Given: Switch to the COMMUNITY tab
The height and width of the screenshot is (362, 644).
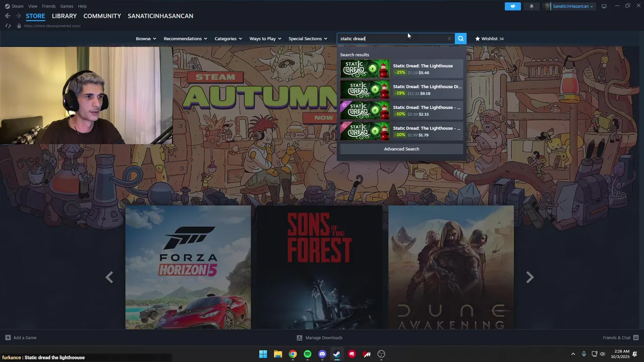Looking at the screenshot, I should tap(102, 16).
